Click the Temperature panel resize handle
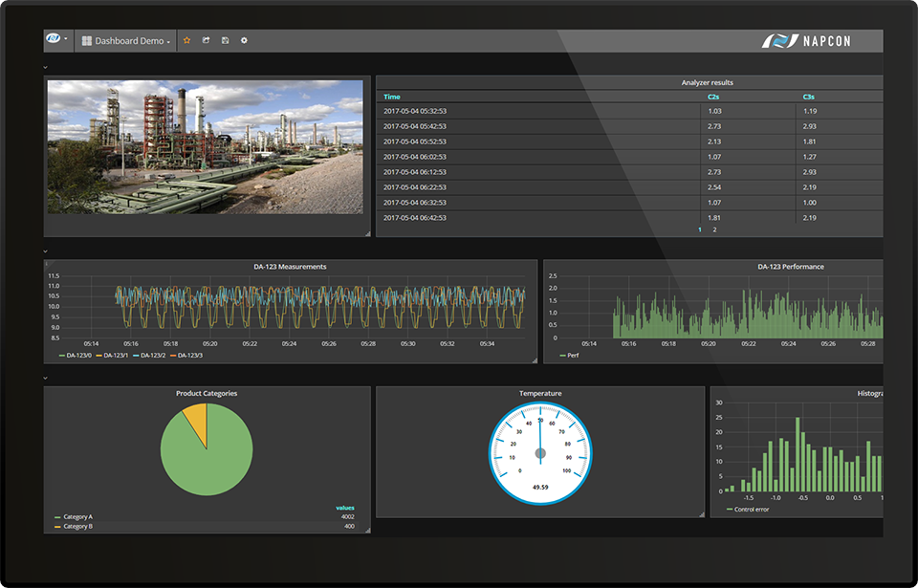Image resolution: width=918 pixels, height=588 pixels. (701, 514)
